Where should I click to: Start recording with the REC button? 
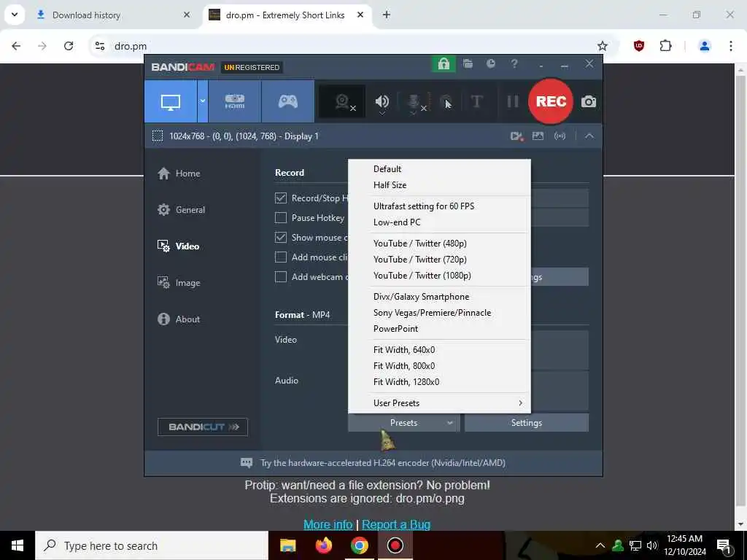551,101
